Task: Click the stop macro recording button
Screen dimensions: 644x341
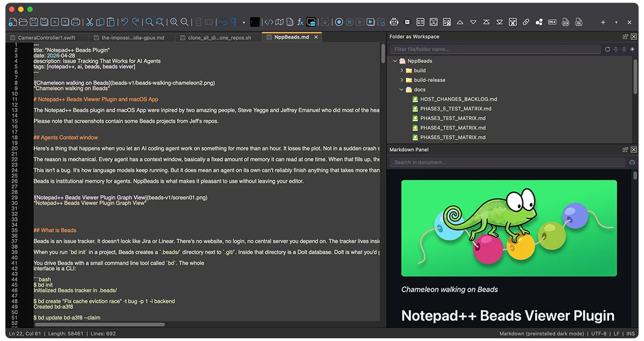Action: click(x=349, y=22)
